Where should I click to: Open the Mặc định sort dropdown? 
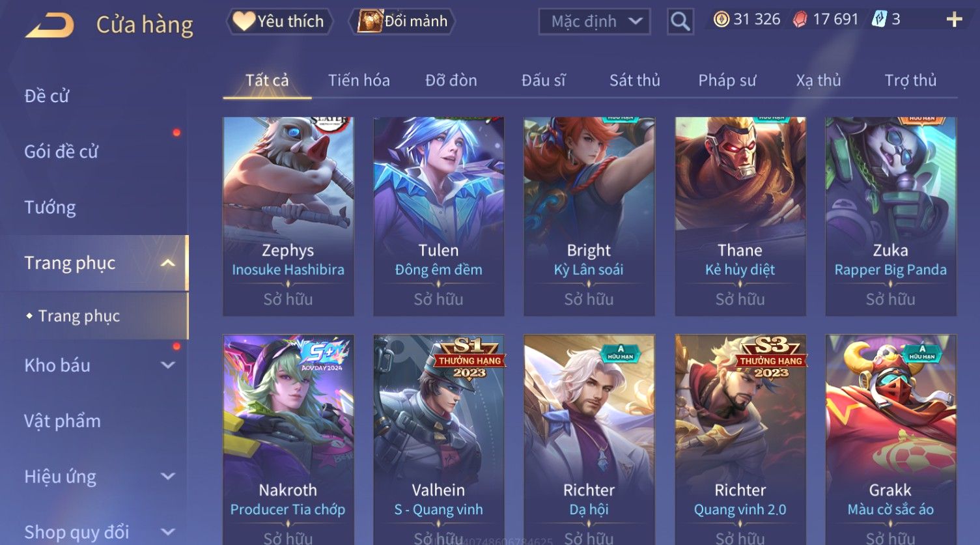click(595, 21)
